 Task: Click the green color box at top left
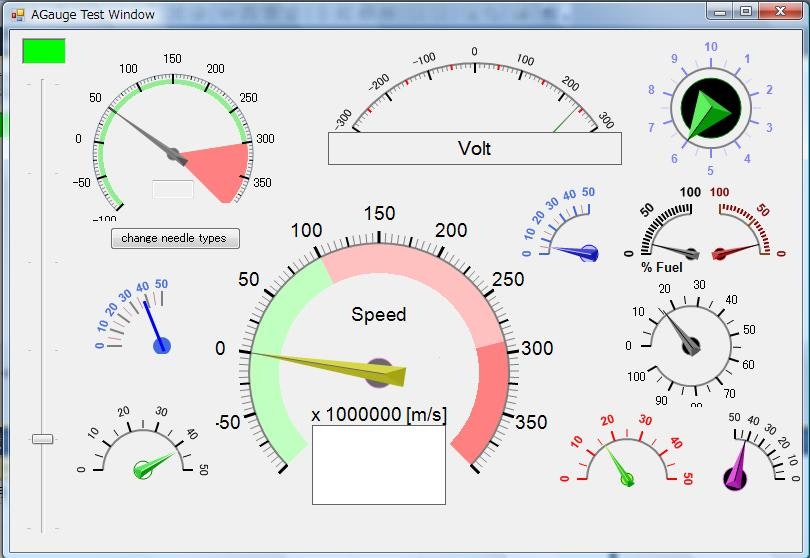pyautogui.click(x=44, y=51)
